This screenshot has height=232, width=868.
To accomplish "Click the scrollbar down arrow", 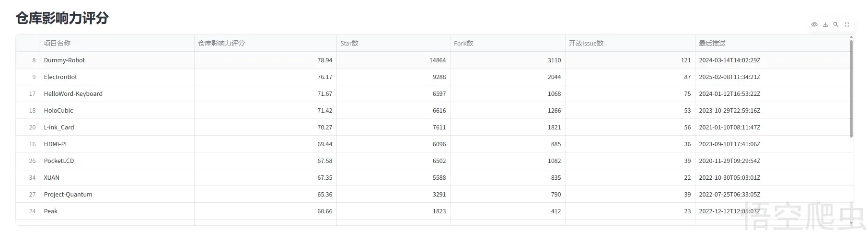I will click(851, 223).
